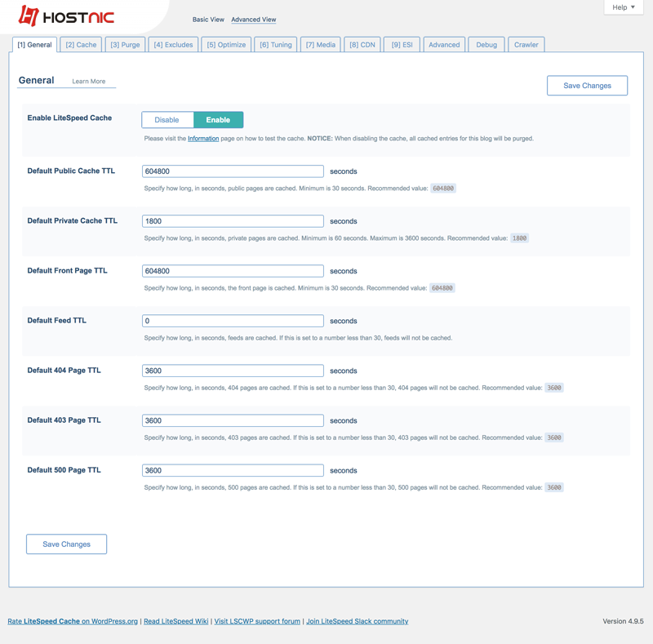Click recommended value 3600 for 403 Page
The height and width of the screenshot is (644, 653).
554,437
